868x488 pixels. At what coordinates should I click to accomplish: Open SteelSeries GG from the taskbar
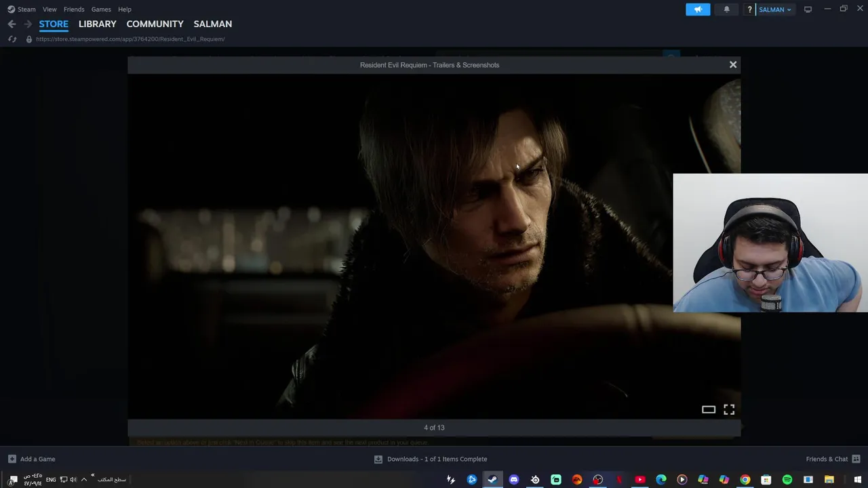pos(535,479)
